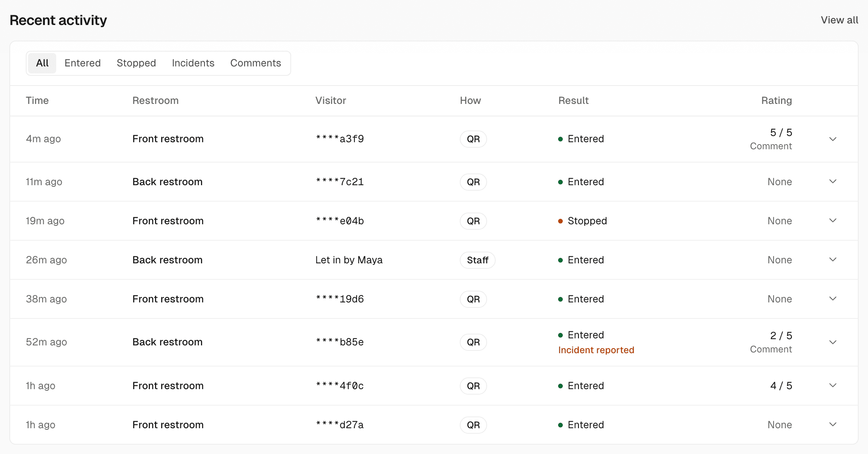868x454 pixels.
Task: Open the View all link
Action: click(x=840, y=20)
